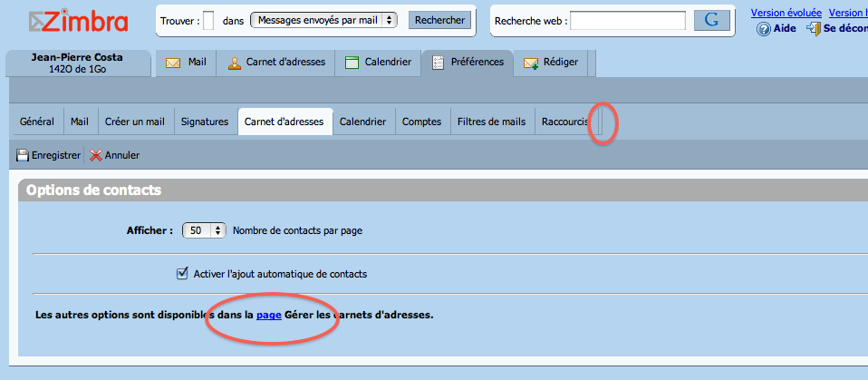
Task: Open the top Mail tab
Action: (x=186, y=62)
